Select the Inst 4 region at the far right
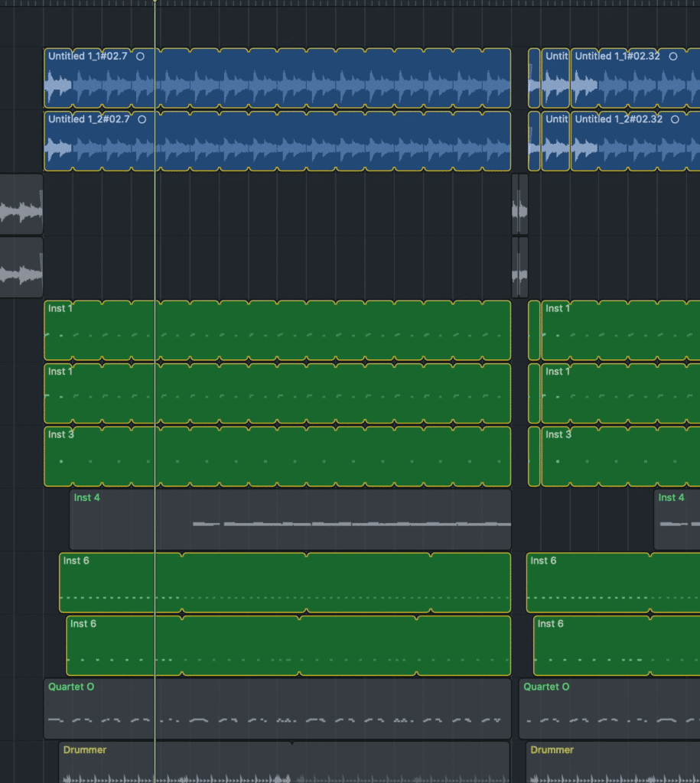The width and height of the screenshot is (700, 783). pos(677,519)
